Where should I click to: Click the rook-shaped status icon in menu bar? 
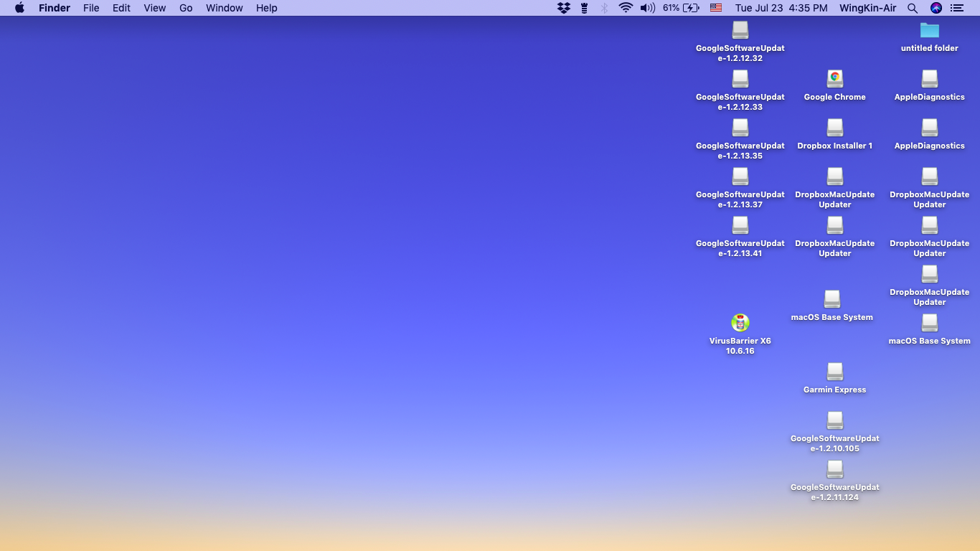[x=585, y=8]
